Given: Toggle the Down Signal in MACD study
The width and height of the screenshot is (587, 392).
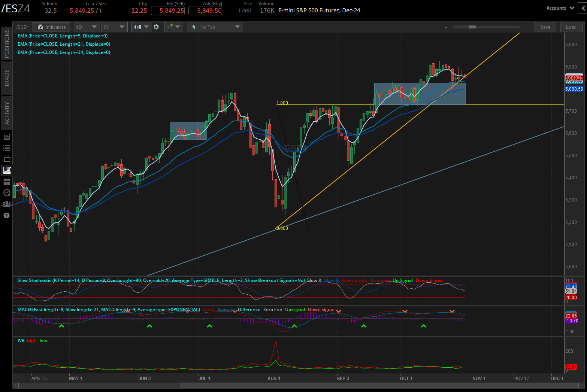Looking at the screenshot, I should tap(321, 310).
